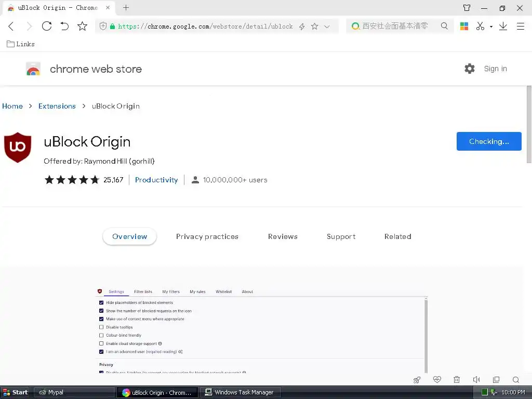Viewport: 532px width, 399px height.
Task: Click the 25,167 ratings count
Action: pos(113,180)
